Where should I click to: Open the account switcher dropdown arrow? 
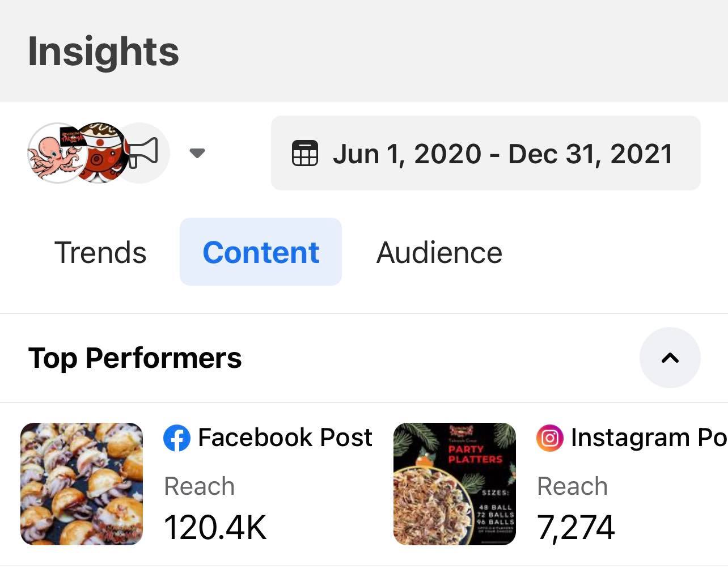pyautogui.click(x=197, y=153)
